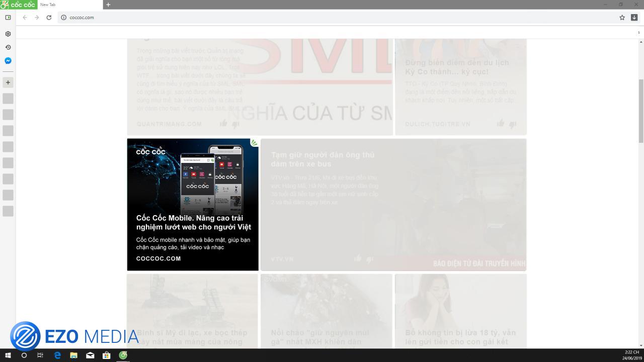Viewport: 644px width, 362px height.
Task: Open the Cốc Cốc main menu logo button
Action: click(x=18, y=5)
